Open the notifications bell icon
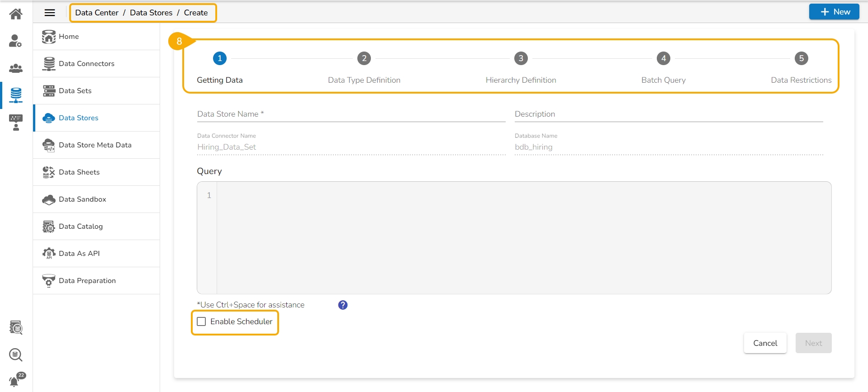This screenshot has height=392, width=868. 15,381
